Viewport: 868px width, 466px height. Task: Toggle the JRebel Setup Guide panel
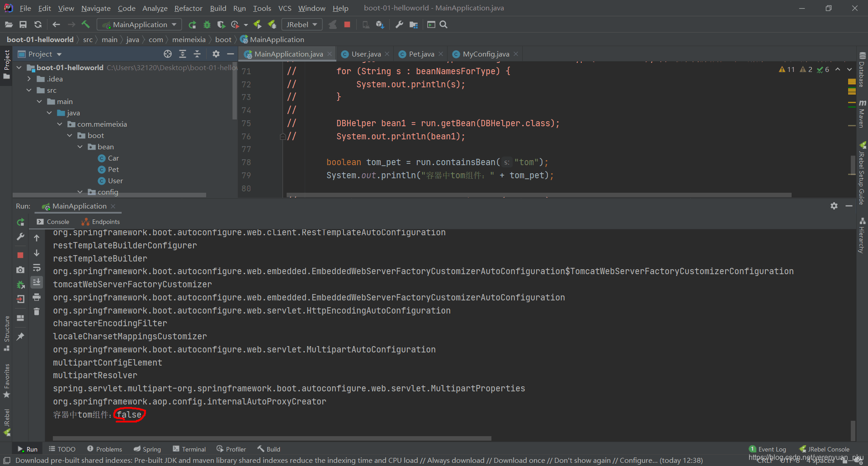point(862,174)
